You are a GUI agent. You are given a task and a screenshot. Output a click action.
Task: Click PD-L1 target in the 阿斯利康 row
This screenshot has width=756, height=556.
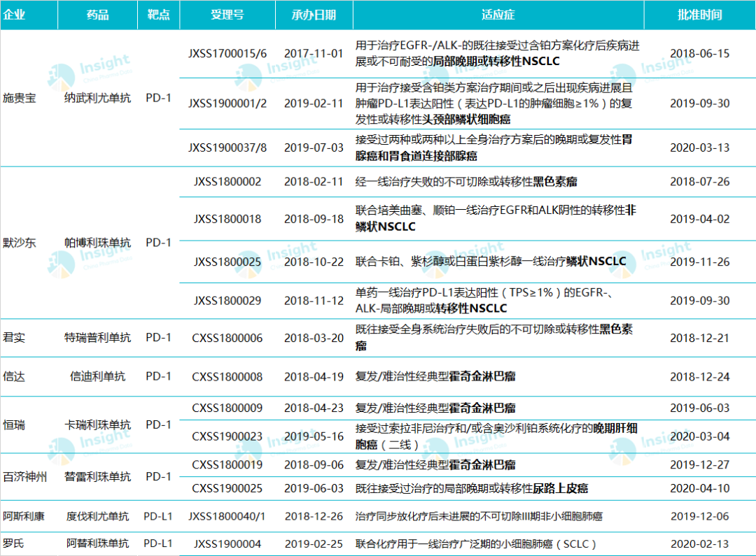tap(158, 517)
